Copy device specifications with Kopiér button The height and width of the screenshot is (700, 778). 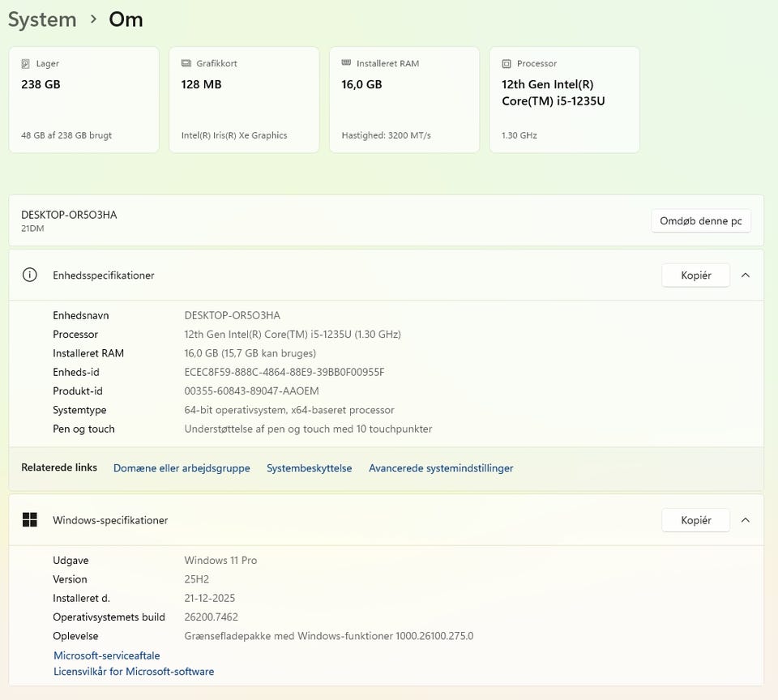click(695, 275)
